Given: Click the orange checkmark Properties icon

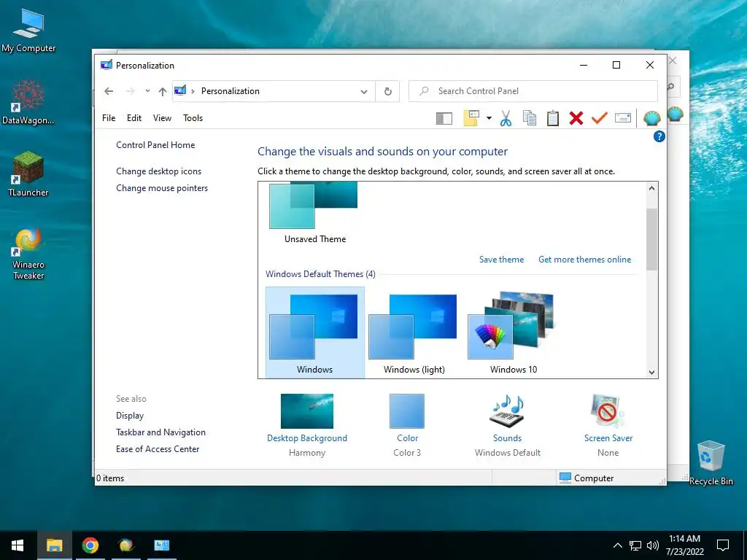Looking at the screenshot, I should pyautogui.click(x=600, y=117).
